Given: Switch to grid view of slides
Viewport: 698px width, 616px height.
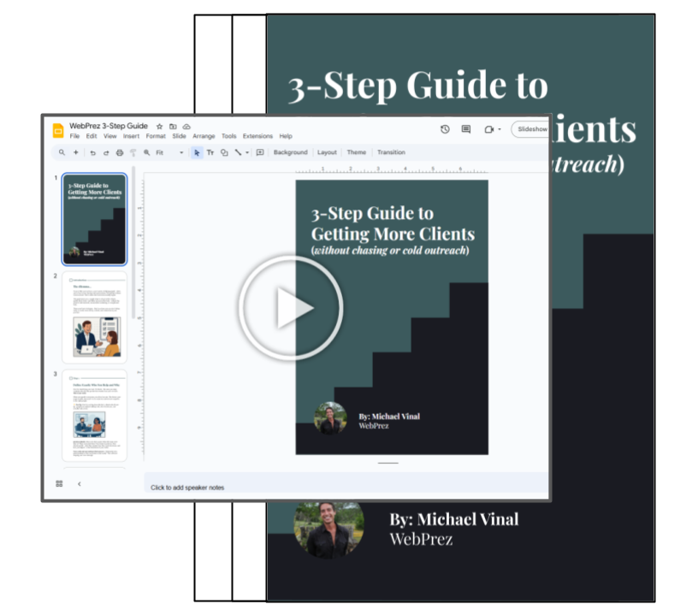Looking at the screenshot, I should click(x=59, y=483).
